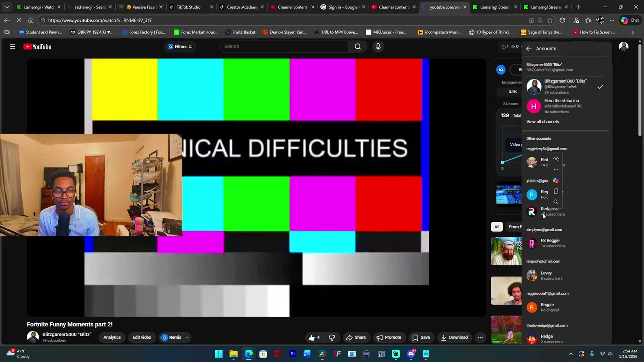Go to the browser home page

[x=31, y=20]
